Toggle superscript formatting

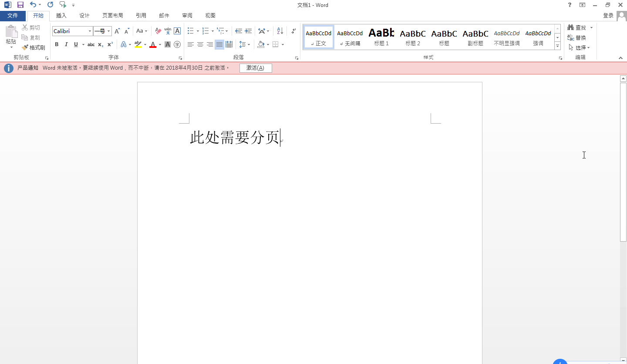click(x=109, y=44)
